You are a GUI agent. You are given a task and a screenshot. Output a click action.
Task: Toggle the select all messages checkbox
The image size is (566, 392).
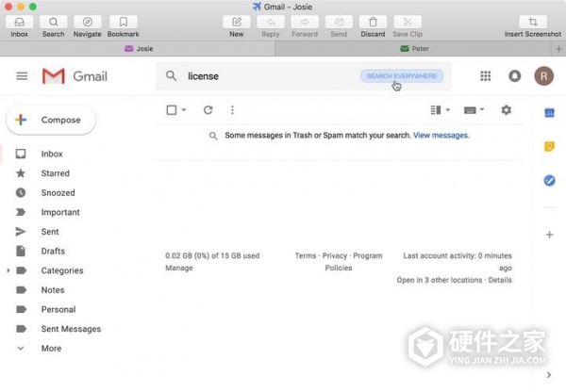172,110
